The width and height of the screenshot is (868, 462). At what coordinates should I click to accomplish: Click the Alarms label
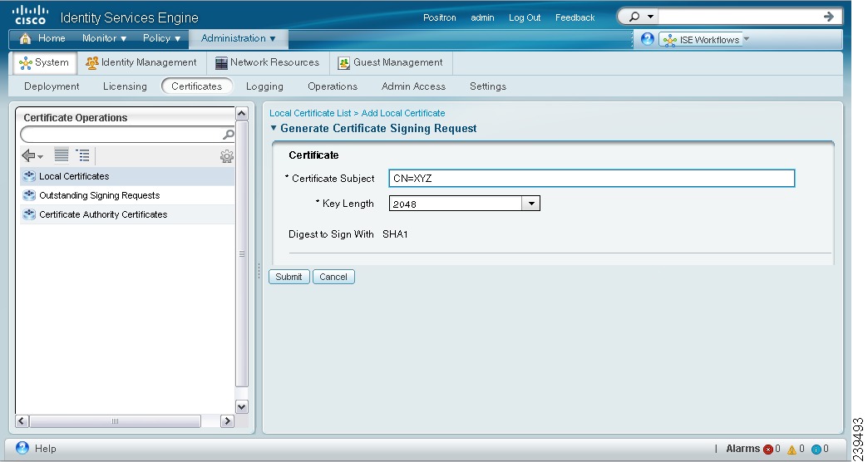click(x=742, y=449)
